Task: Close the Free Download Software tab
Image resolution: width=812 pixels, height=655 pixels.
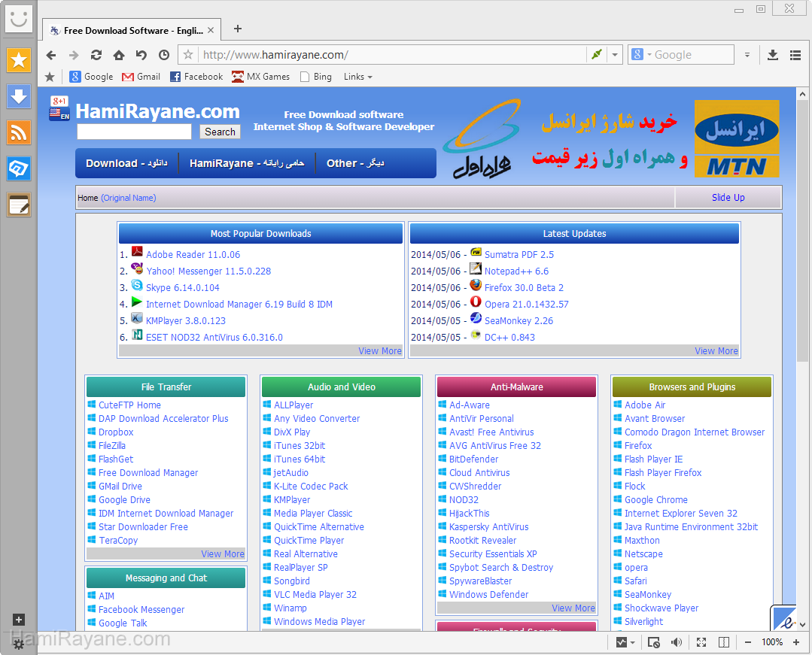Action: (x=211, y=31)
